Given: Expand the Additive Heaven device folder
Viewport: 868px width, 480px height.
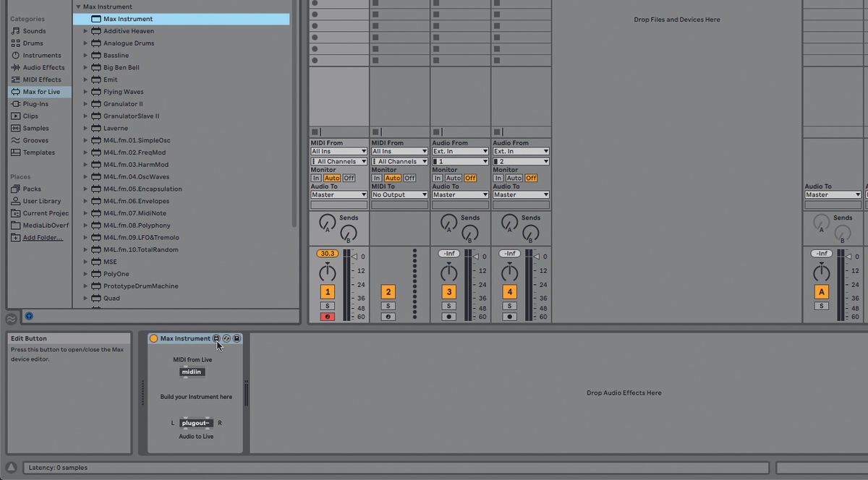Looking at the screenshot, I should [85, 30].
